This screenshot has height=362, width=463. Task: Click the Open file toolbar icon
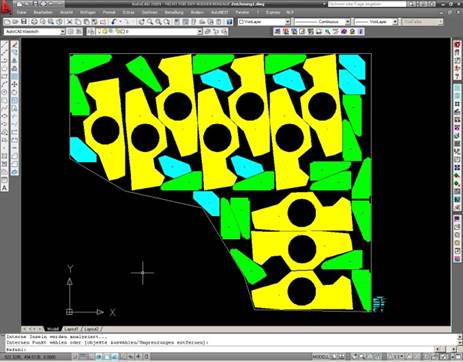coord(15,22)
